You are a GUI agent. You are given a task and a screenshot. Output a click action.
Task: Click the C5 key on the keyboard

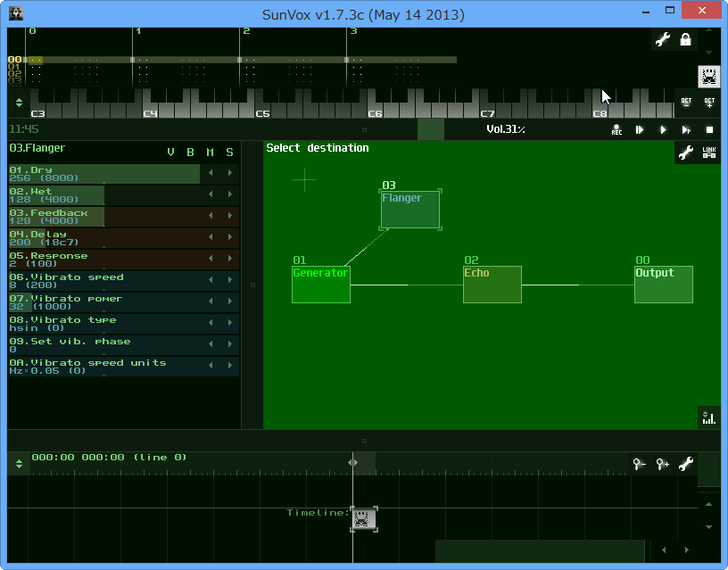click(263, 111)
